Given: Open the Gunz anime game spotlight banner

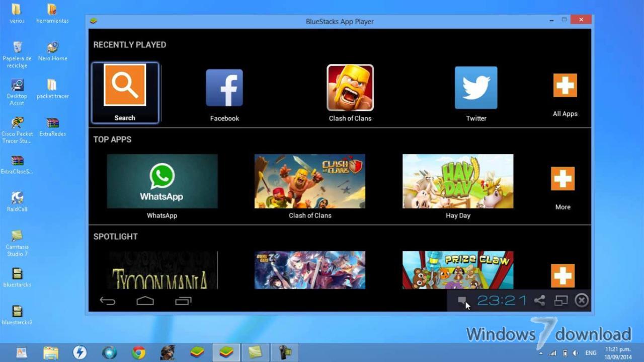Looking at the screenshot, I should click(x=310, y=270).
